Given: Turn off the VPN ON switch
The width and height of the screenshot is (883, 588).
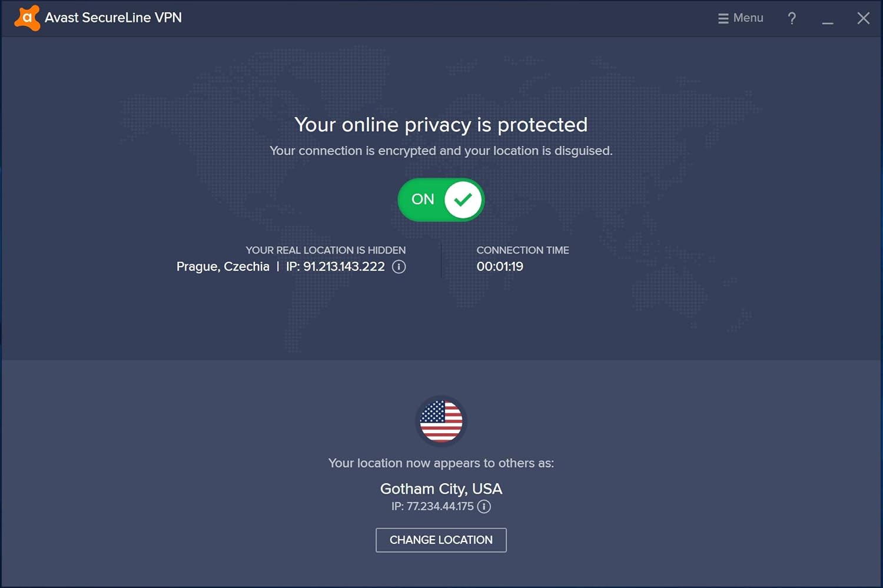Looking at the screenshot, I should 441,200.
